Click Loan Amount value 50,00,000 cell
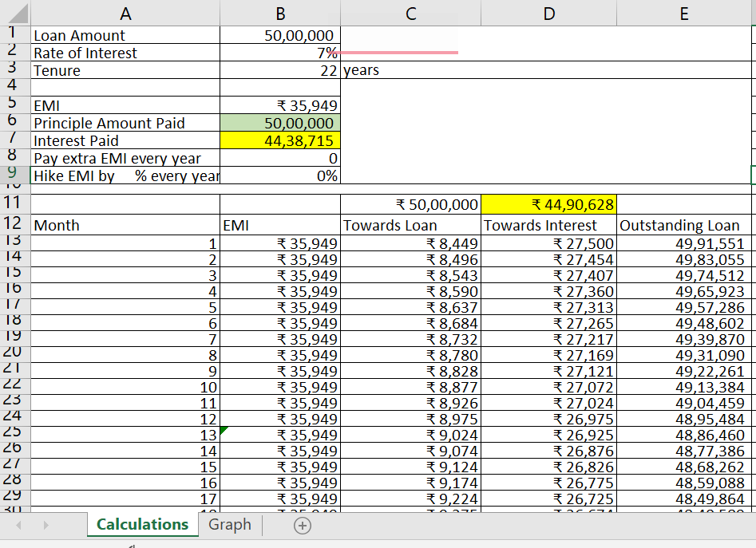 (280, 35)
